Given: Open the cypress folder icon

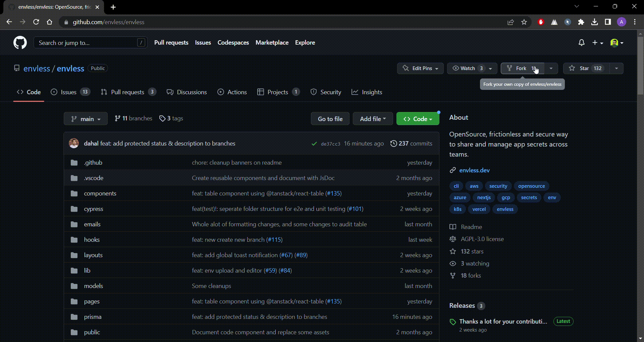Looking at the screenshot, I should [x=74, y=209].
